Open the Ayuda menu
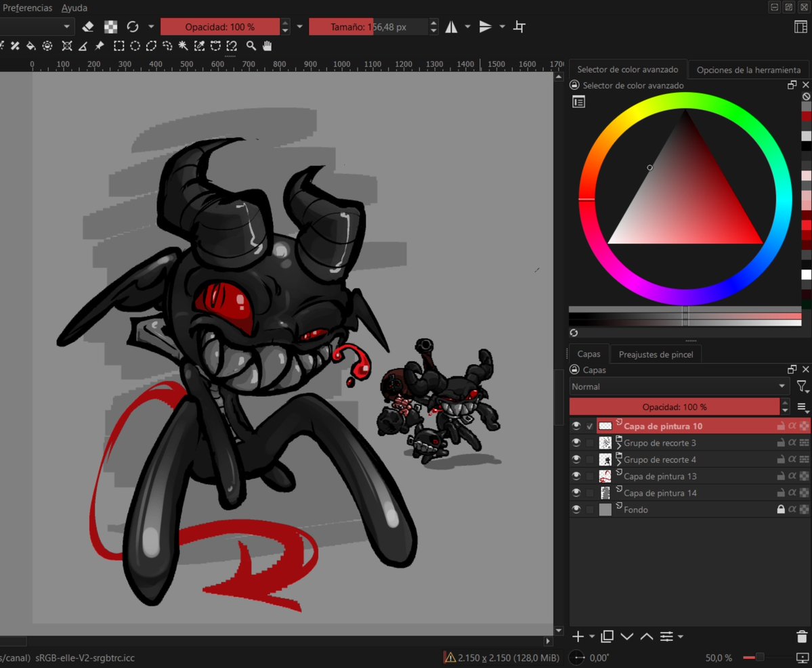Image resolution: width=812 pixels, height=668 pixels. (74, 7)
